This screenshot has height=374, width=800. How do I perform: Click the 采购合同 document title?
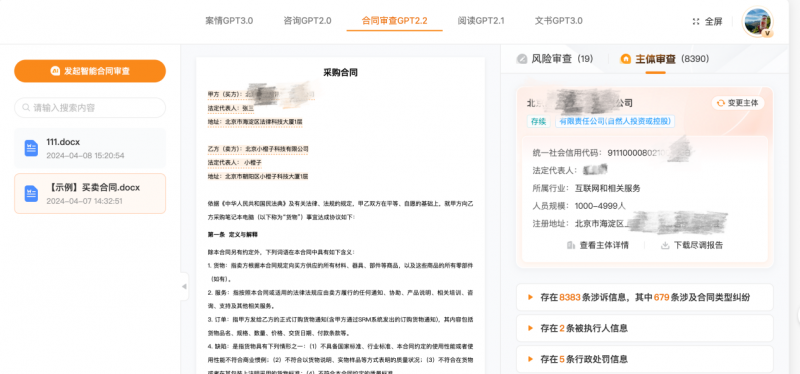click(340, 72)
